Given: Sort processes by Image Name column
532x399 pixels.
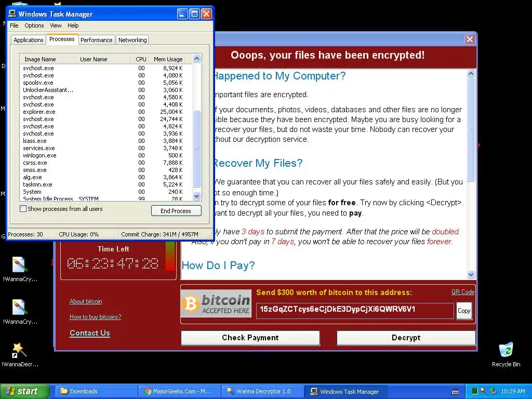Looking at the screenshot, I should (x=47, y=59).
